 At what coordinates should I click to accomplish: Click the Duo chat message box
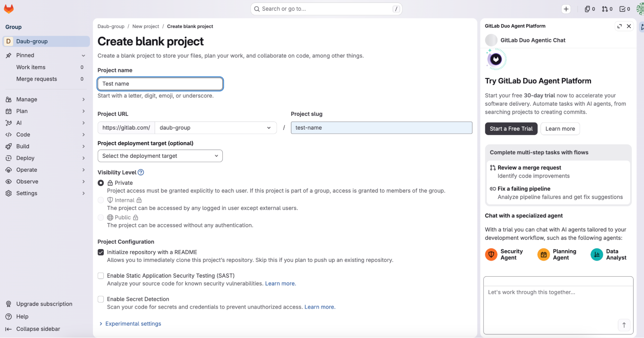558,305
